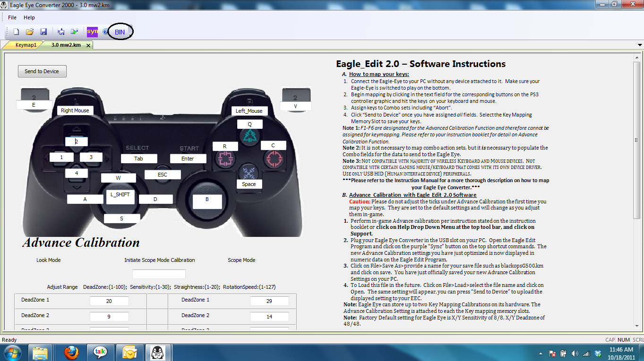Open the volume speaker tray icon
The image size is (644, 361).
pos(575,353)
